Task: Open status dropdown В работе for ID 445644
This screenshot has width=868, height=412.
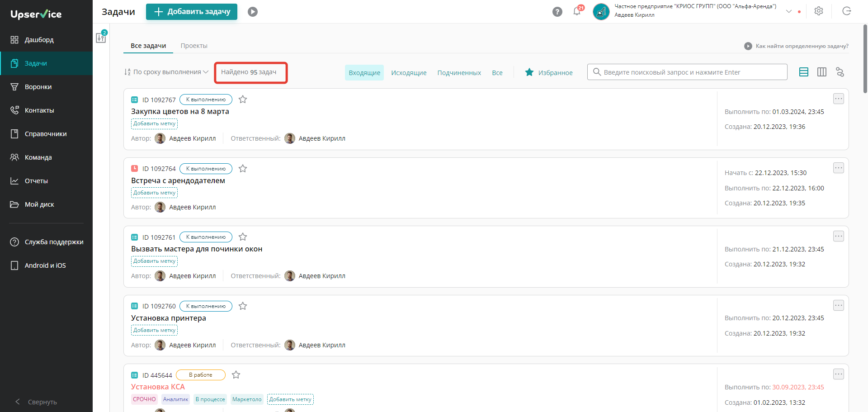Action: (x=201, y=375)
